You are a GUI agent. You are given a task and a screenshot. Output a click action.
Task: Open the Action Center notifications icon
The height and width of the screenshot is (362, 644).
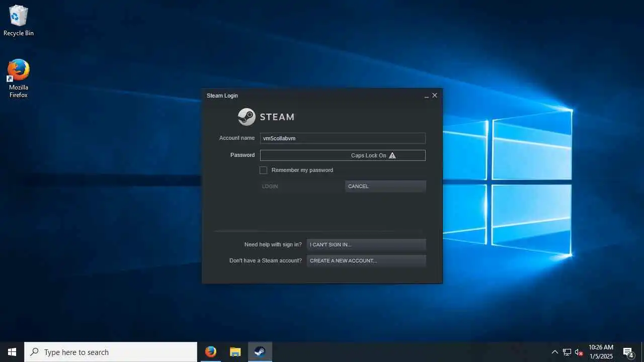[x=628, y=352]
